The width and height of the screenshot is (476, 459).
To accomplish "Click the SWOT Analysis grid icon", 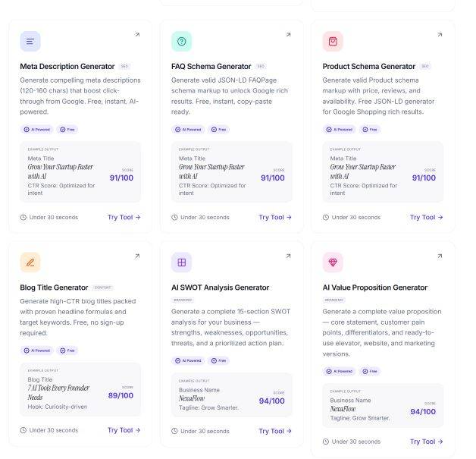I will pos(182,263).
